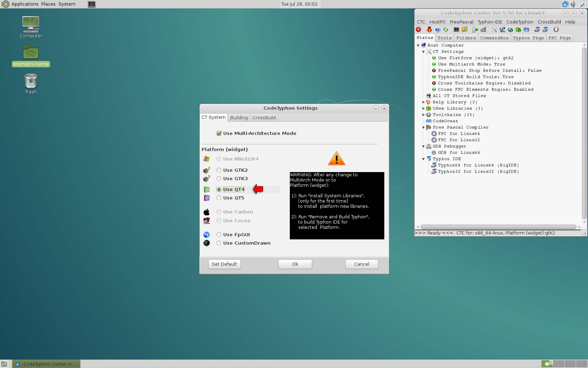Select All CT Stored Files node

[x=459, y=96]
